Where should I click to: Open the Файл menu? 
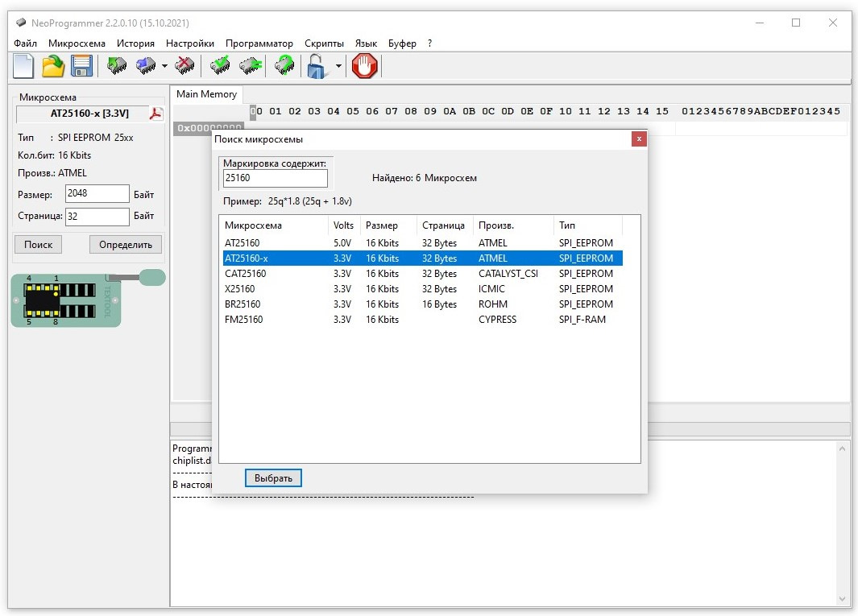tap(25, 43)
